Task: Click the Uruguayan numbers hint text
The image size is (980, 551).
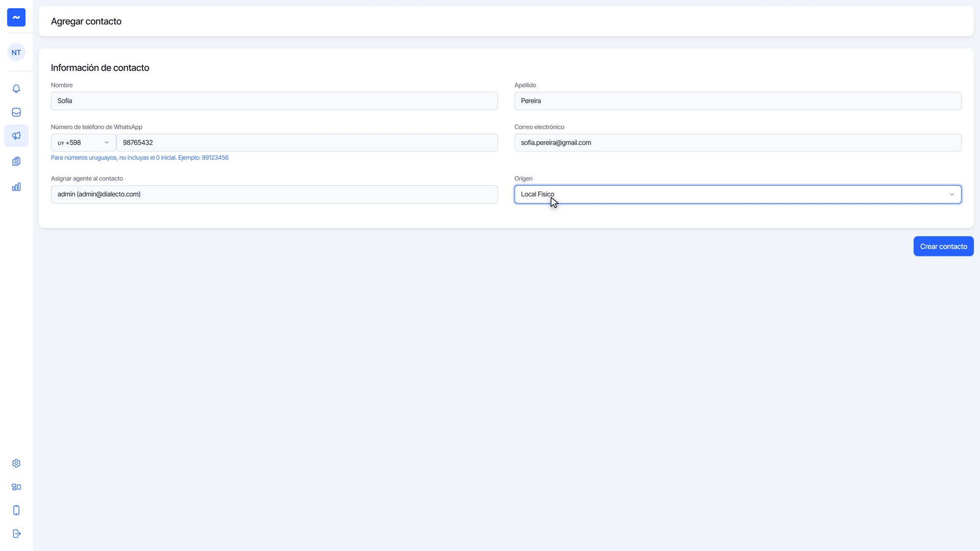Action: (139, 158)
